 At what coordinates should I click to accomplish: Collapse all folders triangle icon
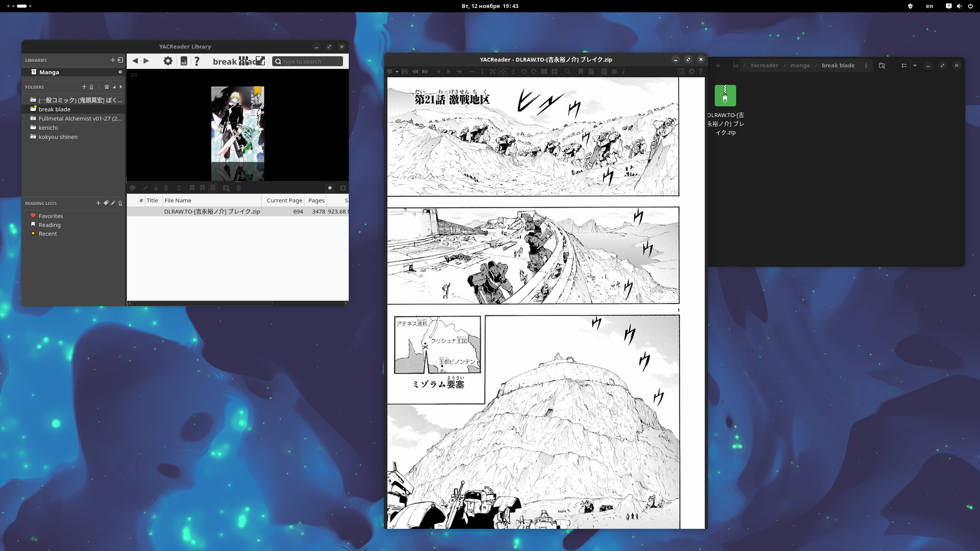click(x=114, y=87)
